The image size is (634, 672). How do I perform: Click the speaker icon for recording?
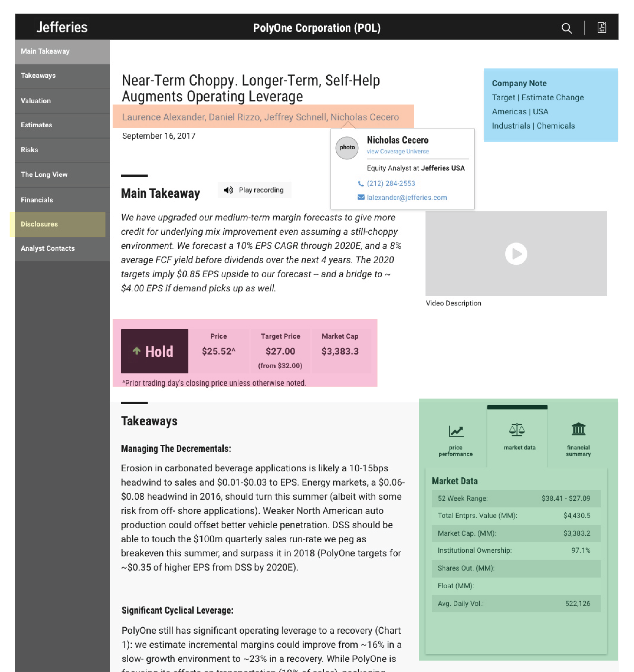coord(228,190)
